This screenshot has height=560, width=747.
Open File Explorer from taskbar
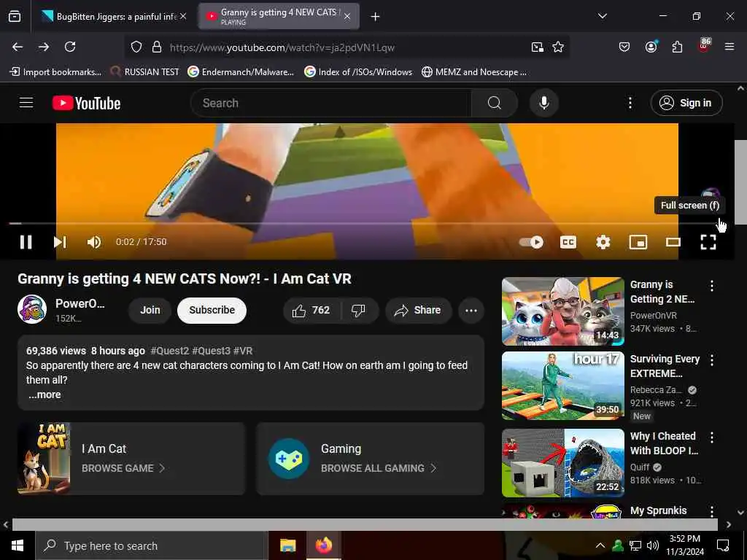(287, 545)
